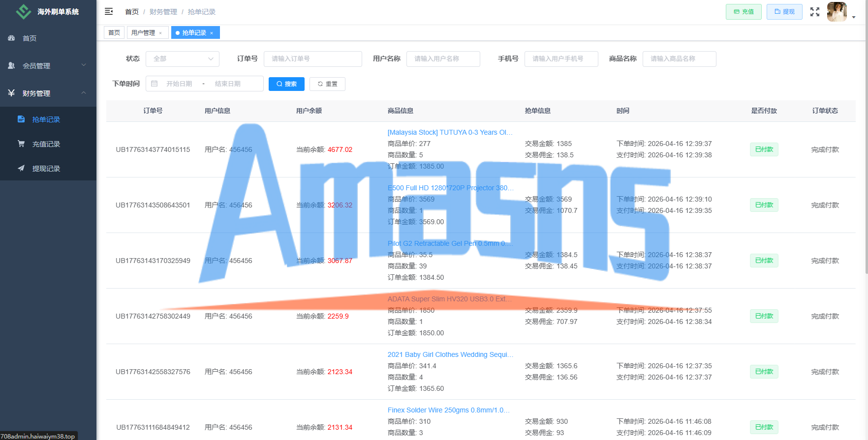Open the 2021 Baby Girl Clothes link
This screenshot has width=868, height=440.
450,354
